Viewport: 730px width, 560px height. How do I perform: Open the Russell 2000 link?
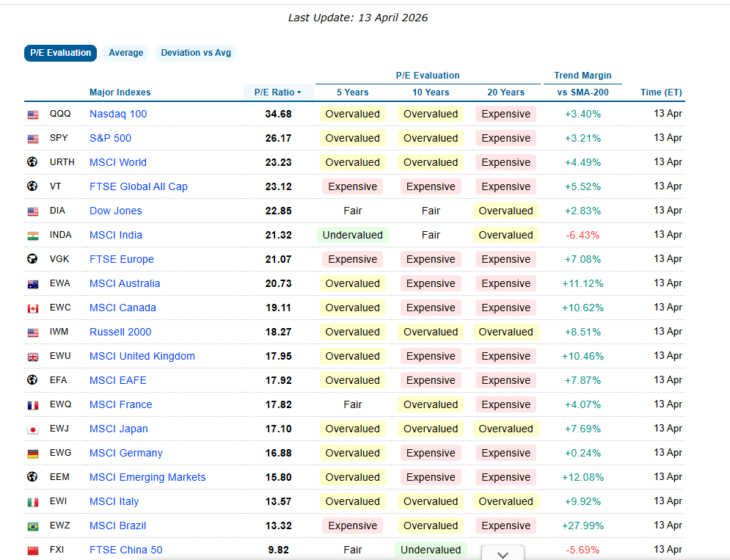point(120,332)
